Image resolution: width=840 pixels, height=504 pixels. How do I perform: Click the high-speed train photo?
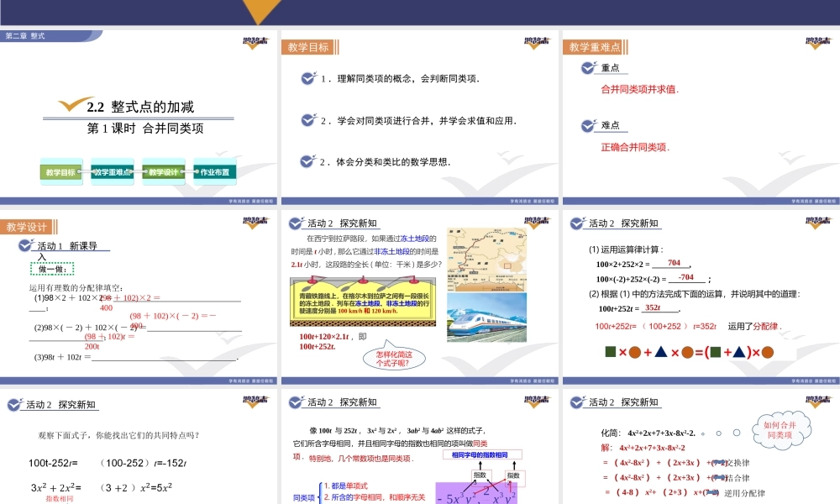(487, 317)
